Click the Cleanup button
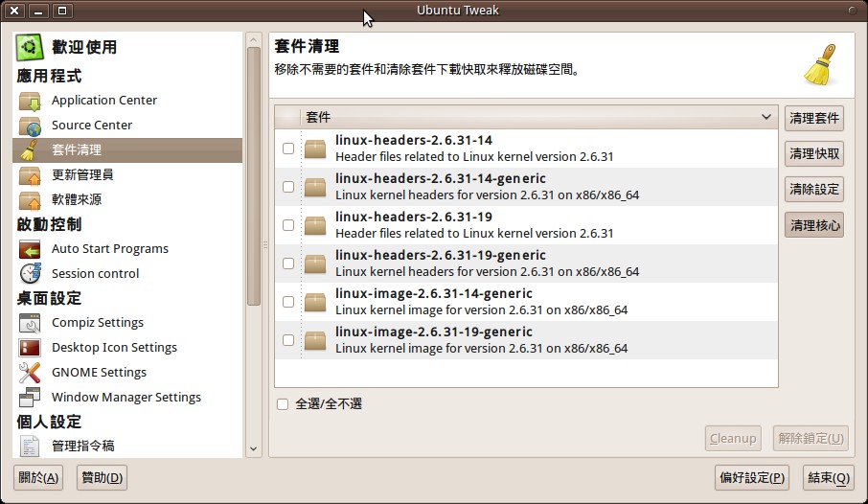Screen dimensions: 868x504 tap(733, 439)
